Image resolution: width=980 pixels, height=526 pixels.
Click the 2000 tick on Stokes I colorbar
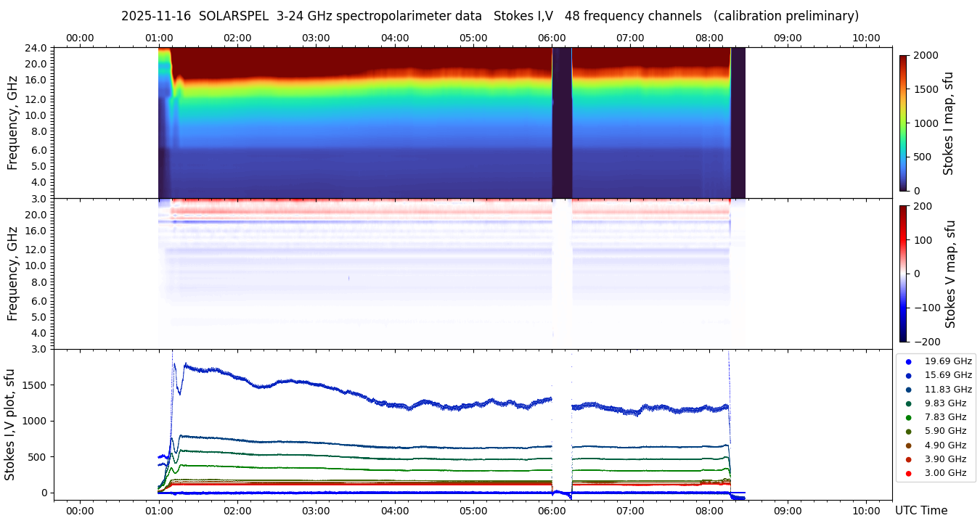point(926,55)
